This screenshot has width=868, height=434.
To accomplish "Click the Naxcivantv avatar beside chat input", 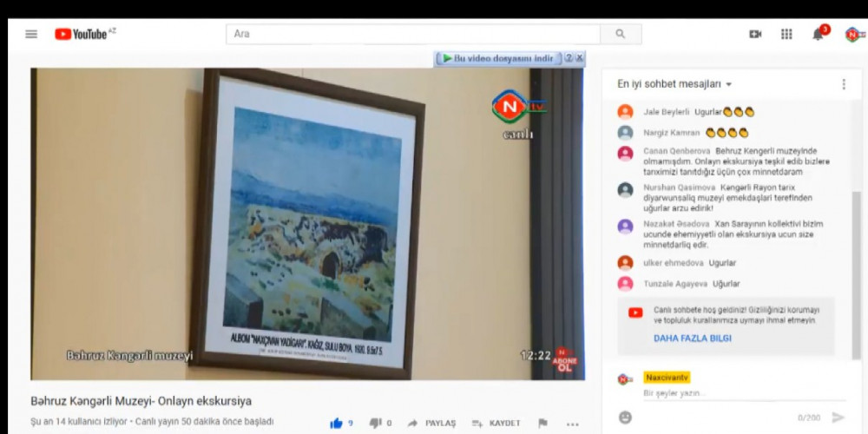I will [626, 380].
